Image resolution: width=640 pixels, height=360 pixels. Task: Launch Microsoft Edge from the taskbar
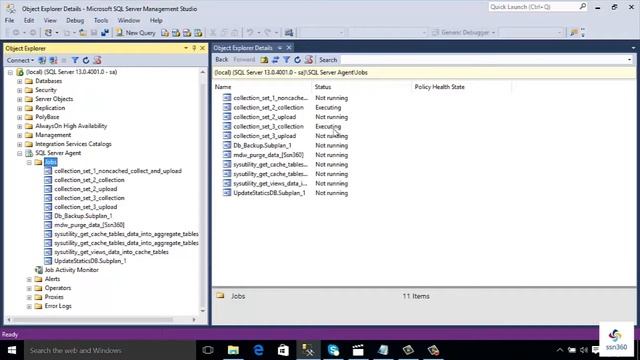[258, 350]
